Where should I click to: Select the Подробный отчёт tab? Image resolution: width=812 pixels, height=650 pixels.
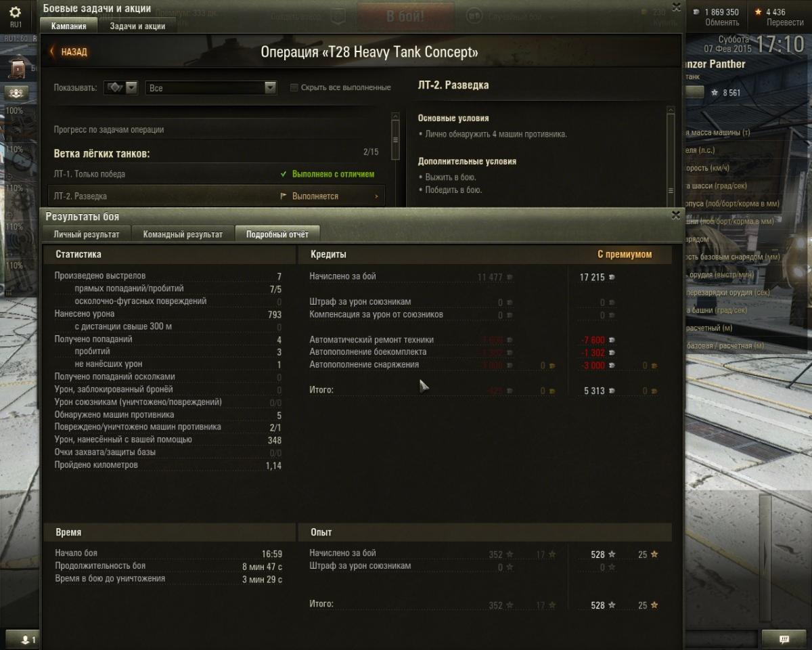pos(277,234)
